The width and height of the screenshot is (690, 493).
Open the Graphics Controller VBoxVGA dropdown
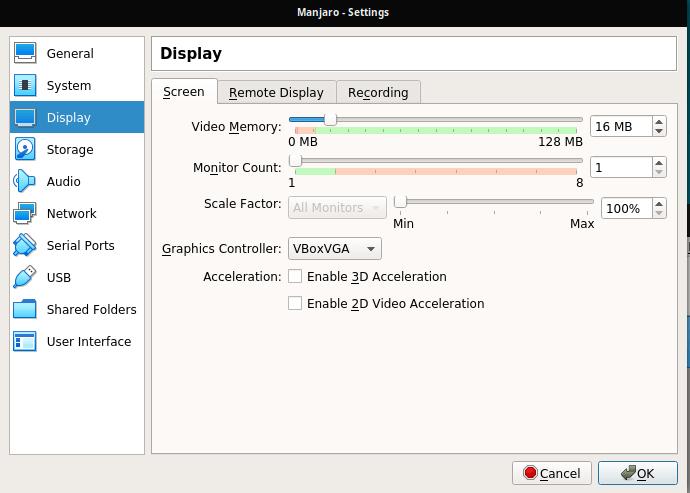(335, 249)
